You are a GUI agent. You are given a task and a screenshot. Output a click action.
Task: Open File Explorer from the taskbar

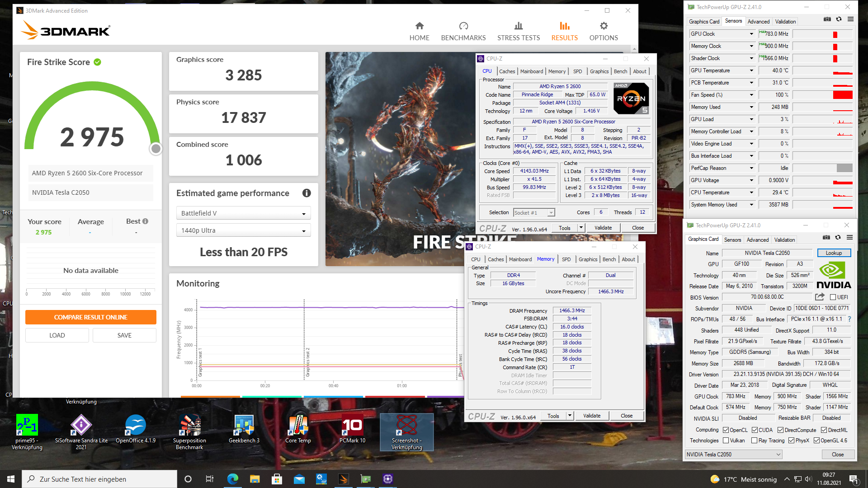(x=255, y=479)
